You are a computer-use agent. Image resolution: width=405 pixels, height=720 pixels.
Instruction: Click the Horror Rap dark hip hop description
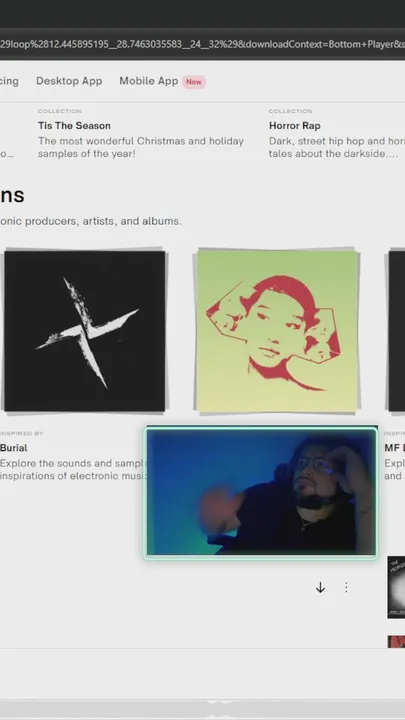click(337, 147)
